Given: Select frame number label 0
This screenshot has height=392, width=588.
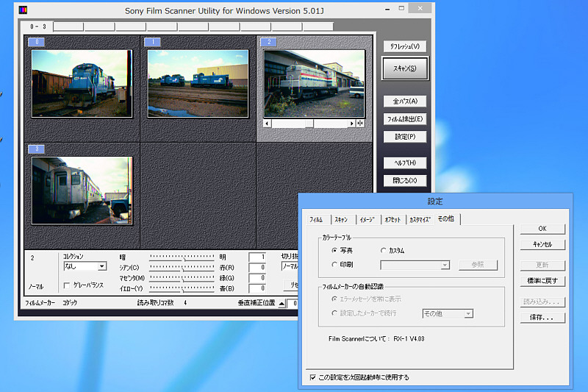Looking at the screenshot, I should click(x=37, y=43).
